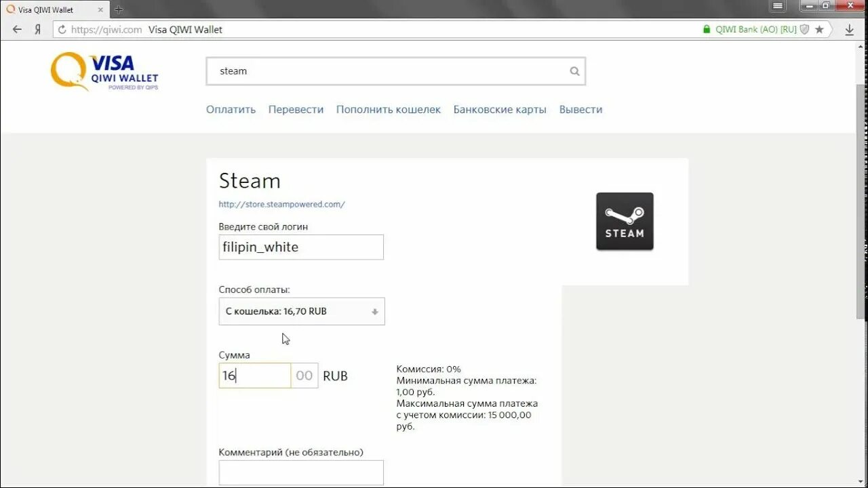The width and height of the screenshot is (868, 488).
Task: Click the 'Steam' page heading
Action: point(250,181)
